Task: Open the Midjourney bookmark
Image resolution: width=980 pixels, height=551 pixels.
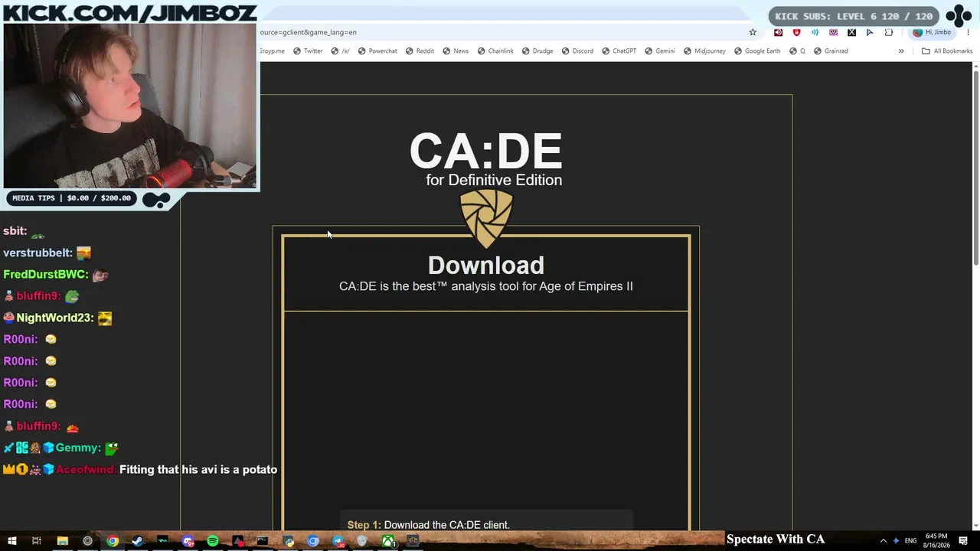Action: [x=704, y=51]
